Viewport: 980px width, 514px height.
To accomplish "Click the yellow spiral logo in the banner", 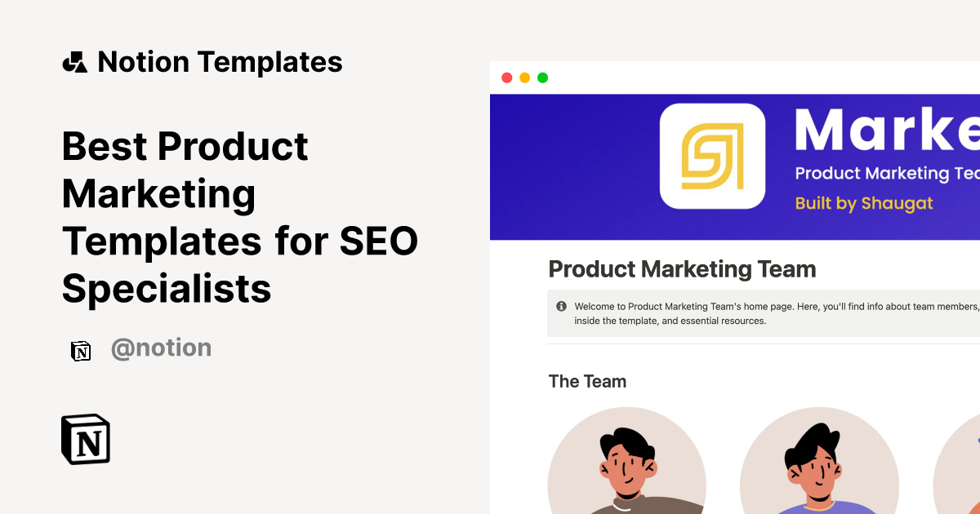I will (712, 156).
